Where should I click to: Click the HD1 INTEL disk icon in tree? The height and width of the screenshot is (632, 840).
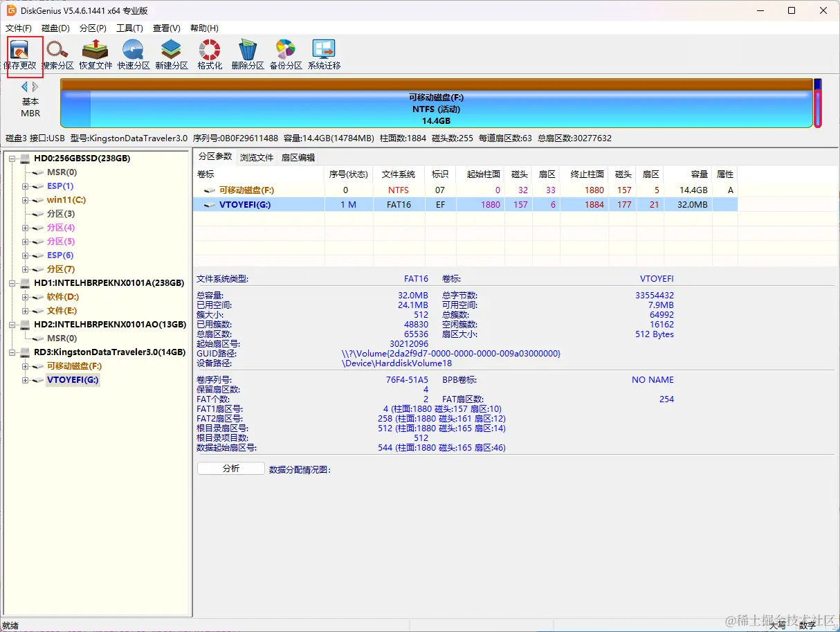26,283
